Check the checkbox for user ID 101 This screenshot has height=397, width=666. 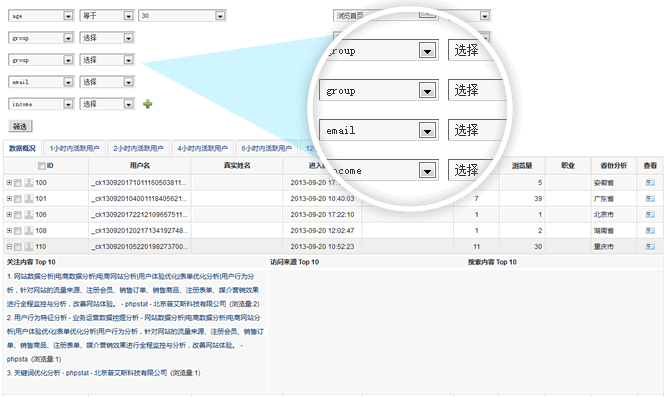pos(17,199)
